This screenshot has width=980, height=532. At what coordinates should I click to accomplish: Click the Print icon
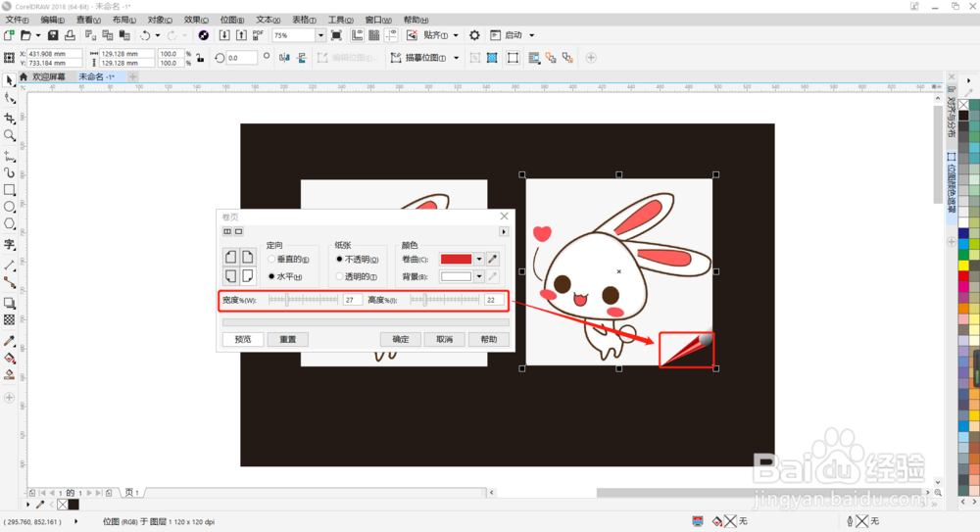pos(70,35)
